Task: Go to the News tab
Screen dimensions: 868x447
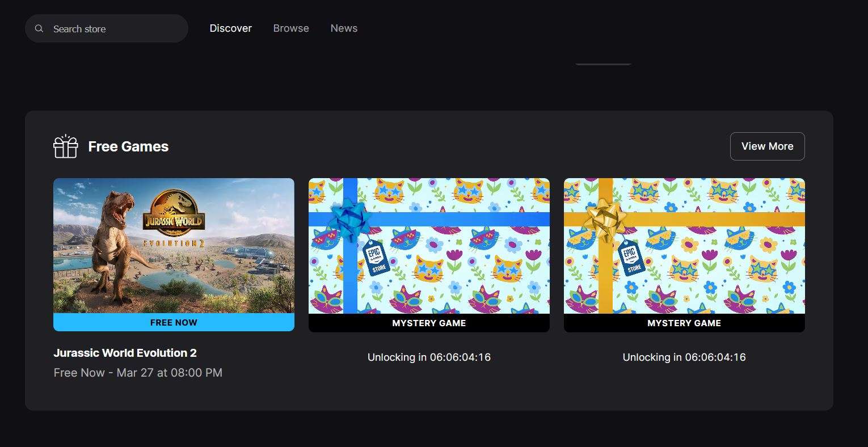Action: 344,28
